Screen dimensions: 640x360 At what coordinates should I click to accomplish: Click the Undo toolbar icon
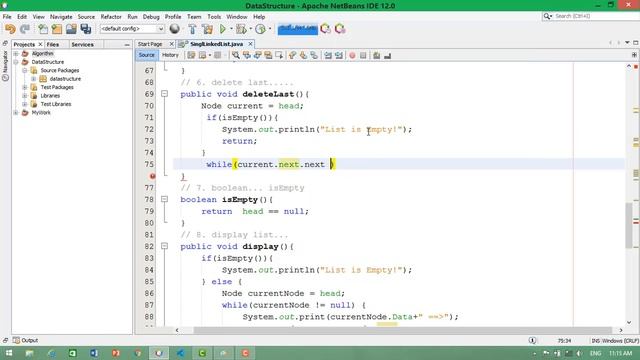point(10,29)
